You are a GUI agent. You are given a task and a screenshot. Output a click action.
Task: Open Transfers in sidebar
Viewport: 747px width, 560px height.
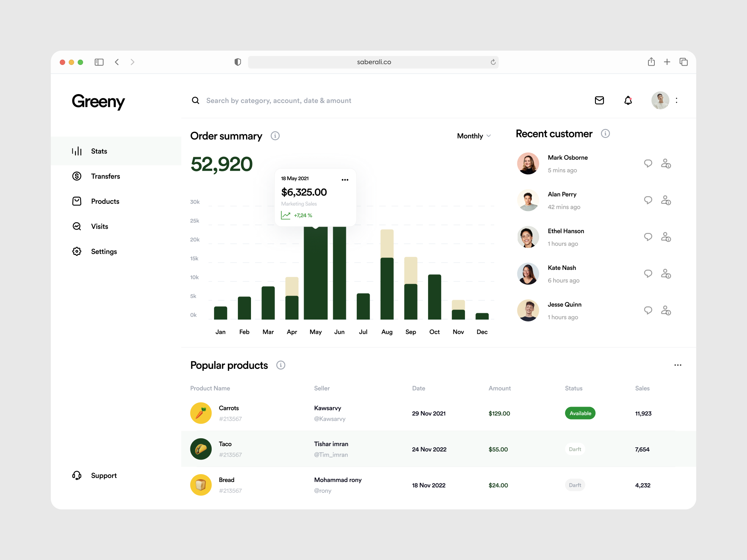tap(96, 176)
